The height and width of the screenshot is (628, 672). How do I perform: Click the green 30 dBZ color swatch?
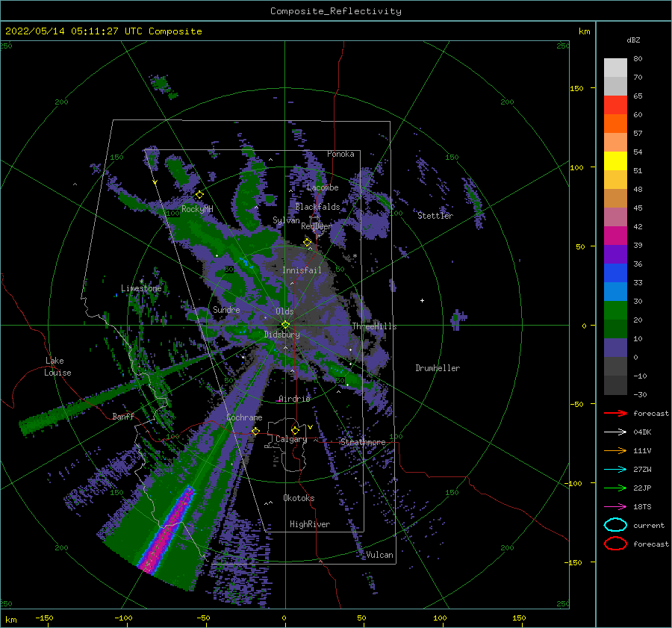coord(615,310)
